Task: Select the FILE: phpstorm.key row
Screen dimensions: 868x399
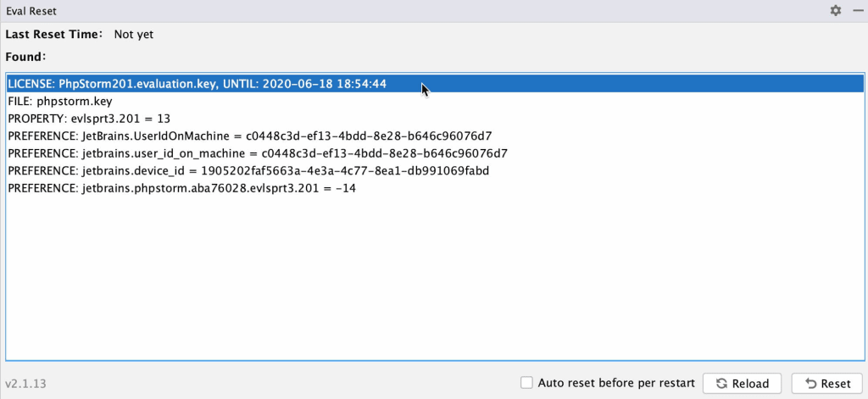Action: click(435, 102)
